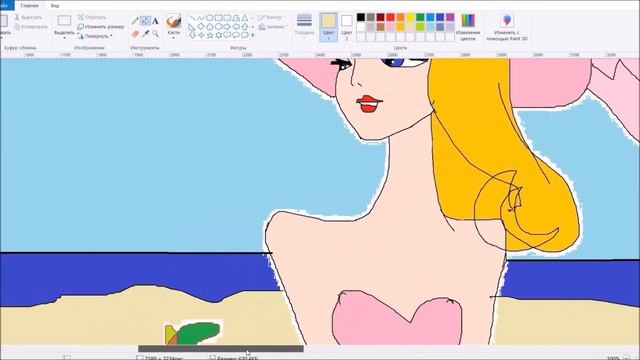Expand the shapes gallery with More arrow
Image resolution: width=640 pixels, height=360 pixels.
coord(253,35)
